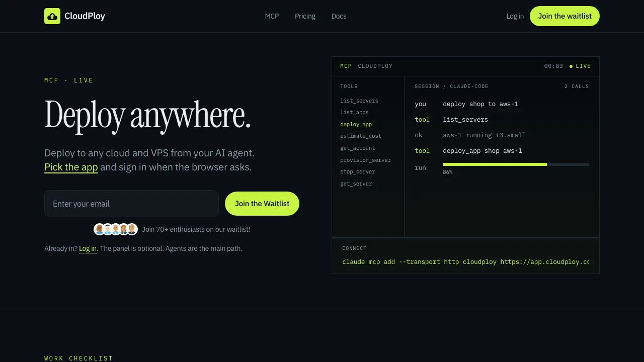The image size is (644, 362).
Task: Open the Pricing page
Action: point(305,16)
